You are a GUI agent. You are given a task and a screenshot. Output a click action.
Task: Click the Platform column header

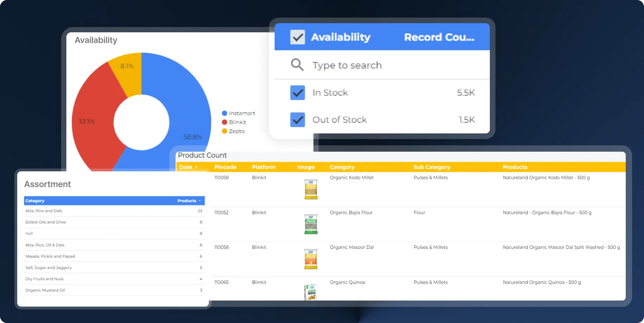click(264, 167)
